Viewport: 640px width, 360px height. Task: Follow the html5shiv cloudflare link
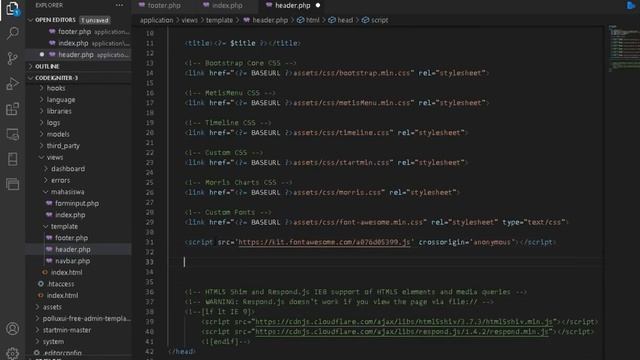point(404,322)
